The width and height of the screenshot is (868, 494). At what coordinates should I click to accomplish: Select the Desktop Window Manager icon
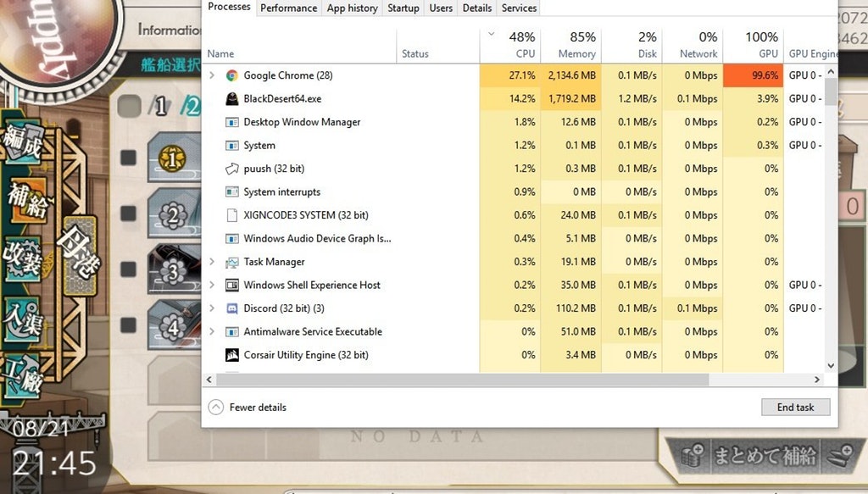232,122
